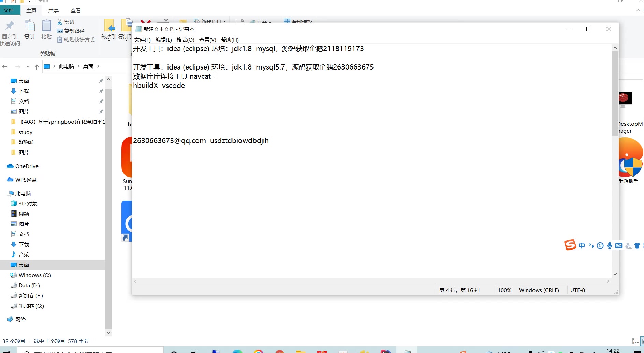The width and height of the screenshot is (644, 353).
Task: Open Notepad 帮助(H) menu
Action: pos(230,40)
